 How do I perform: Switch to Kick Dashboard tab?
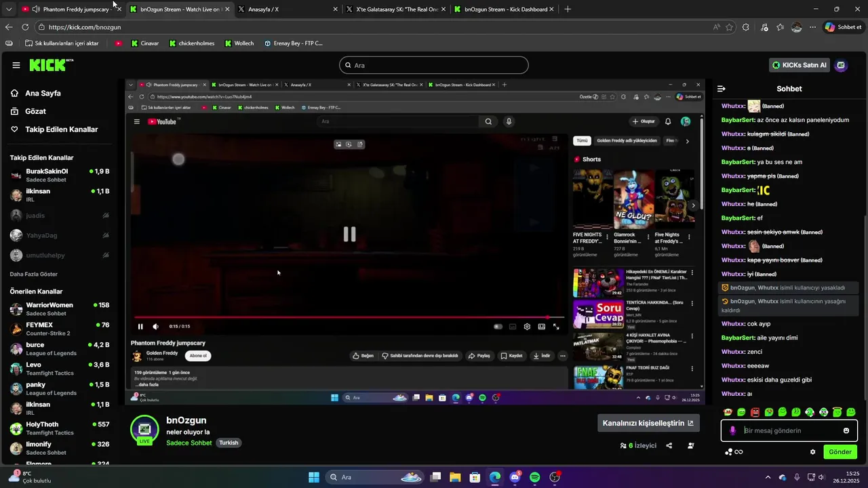click(504, 9)
